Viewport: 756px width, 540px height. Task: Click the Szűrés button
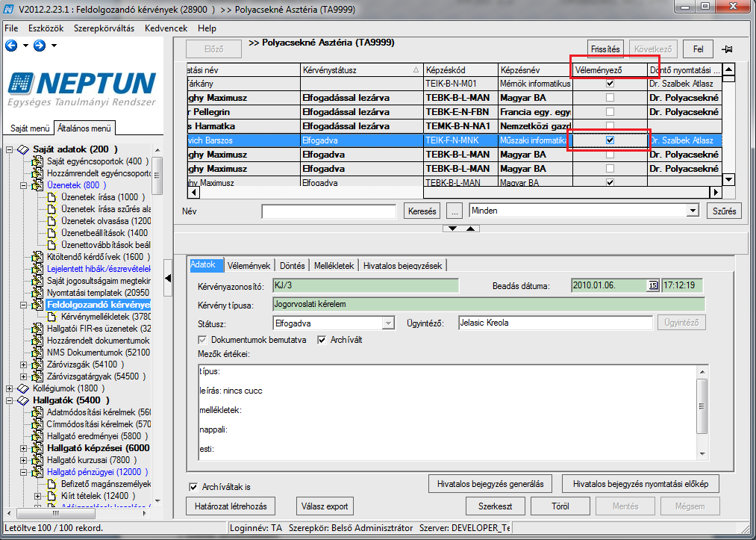(x=724, y=211)
